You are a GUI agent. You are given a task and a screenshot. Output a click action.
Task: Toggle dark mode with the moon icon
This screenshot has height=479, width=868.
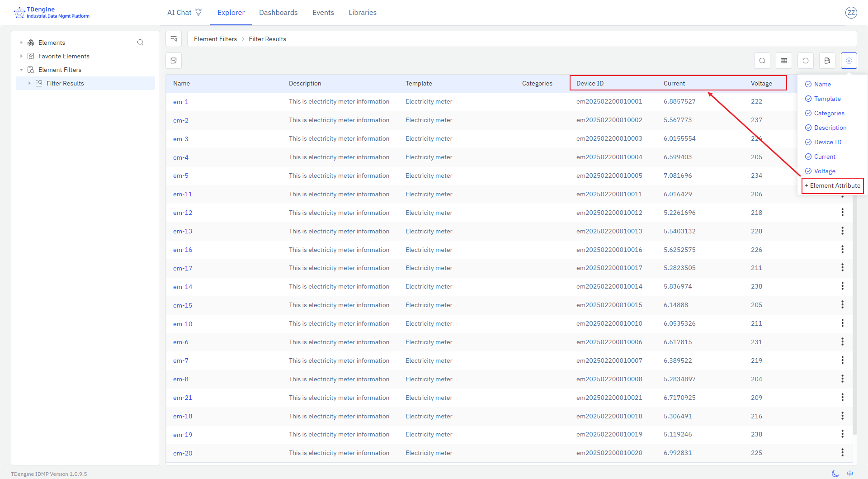coord(836,474)
